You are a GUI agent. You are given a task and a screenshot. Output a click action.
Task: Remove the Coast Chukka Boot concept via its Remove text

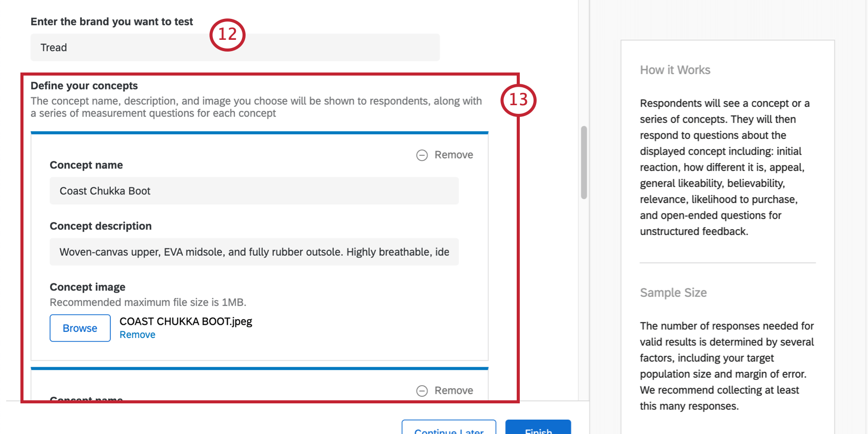click(453, 155)
